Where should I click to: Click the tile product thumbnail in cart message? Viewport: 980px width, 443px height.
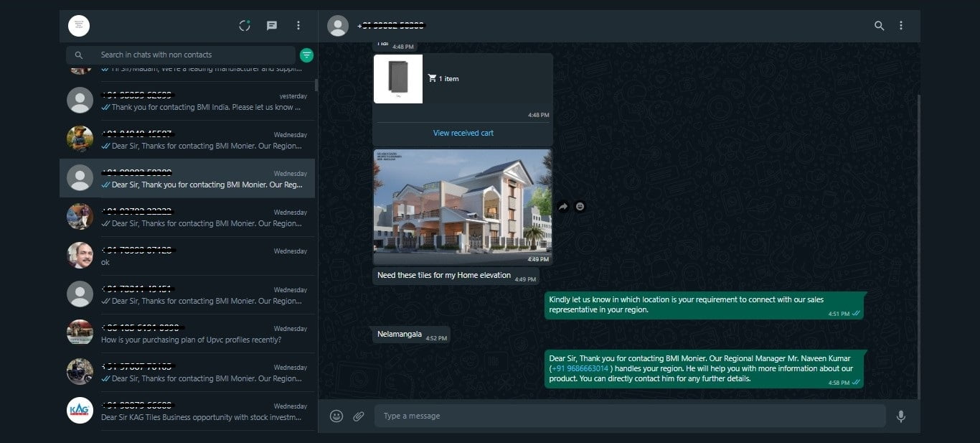398,79
